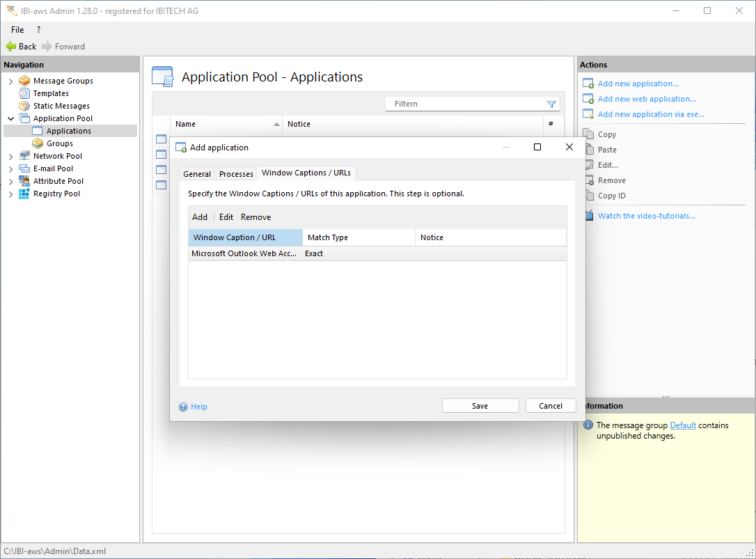Click the Help question mark icon
This screenshot has height=559, width=756.
click(x=183, y=407)
